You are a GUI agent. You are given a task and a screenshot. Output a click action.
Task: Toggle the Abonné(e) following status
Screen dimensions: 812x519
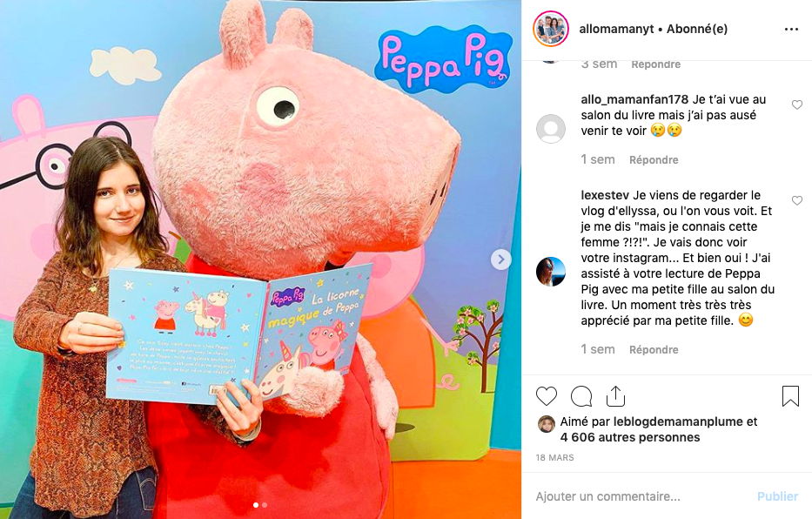point(697,29)
